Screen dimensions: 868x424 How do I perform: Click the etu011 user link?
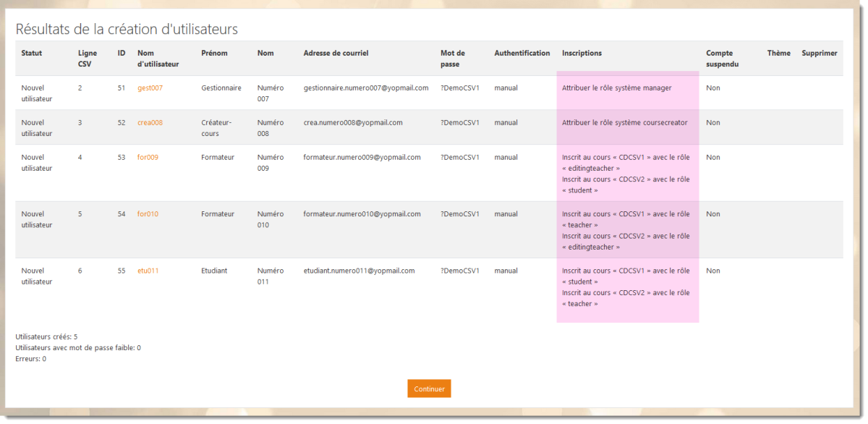pyautogui.click(x=148, y=271)
